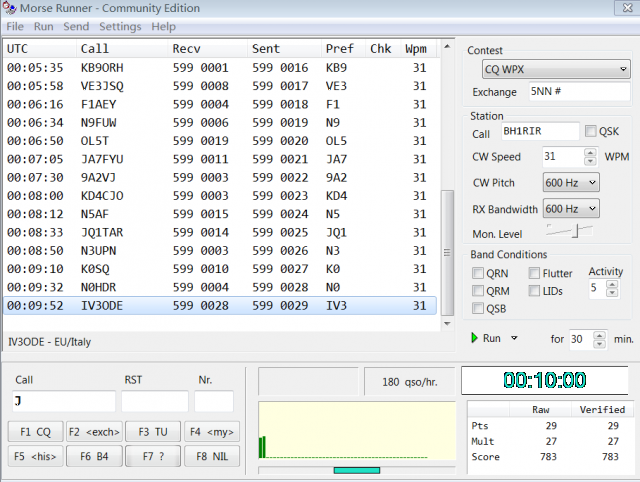Click the RIT teal bar indicator
The width and height of the screenshot is (640, 482).
pos(357,471)
